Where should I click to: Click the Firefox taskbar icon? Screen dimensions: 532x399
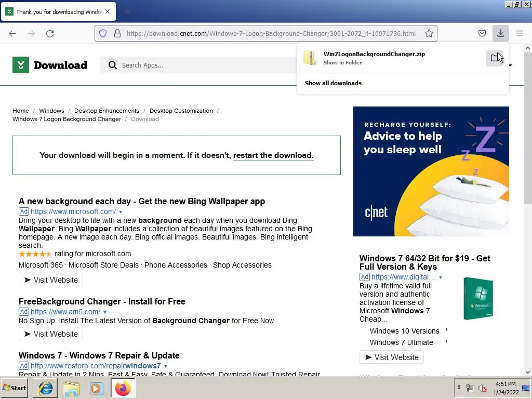click(123, 388)
